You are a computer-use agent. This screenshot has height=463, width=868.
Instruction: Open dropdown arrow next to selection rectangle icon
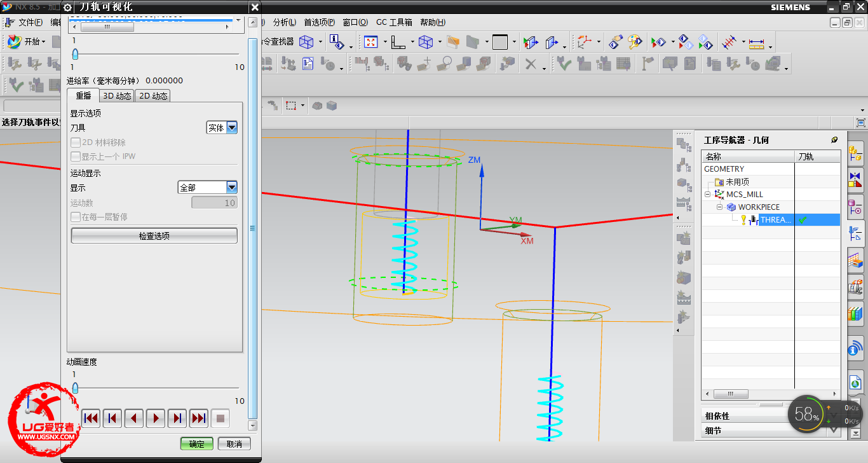pyautogui.click(x=302, y=106)
